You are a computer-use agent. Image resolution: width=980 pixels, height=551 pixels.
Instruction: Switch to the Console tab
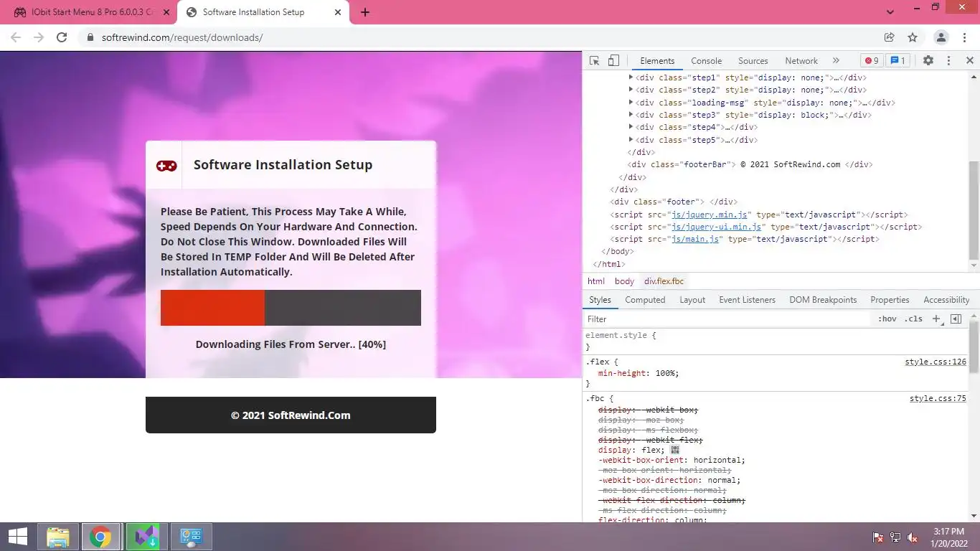(x=707, y=61)
